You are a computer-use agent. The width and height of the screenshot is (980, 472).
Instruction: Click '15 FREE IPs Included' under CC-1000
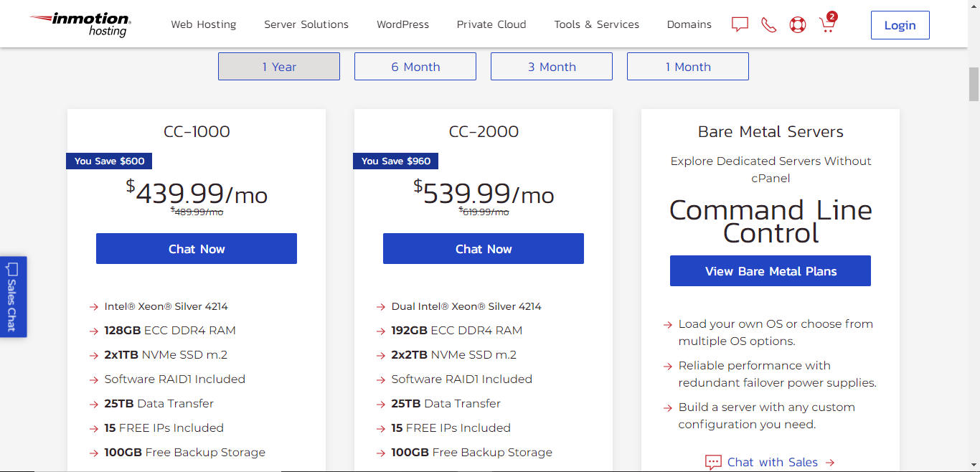[x=164, y=428]
